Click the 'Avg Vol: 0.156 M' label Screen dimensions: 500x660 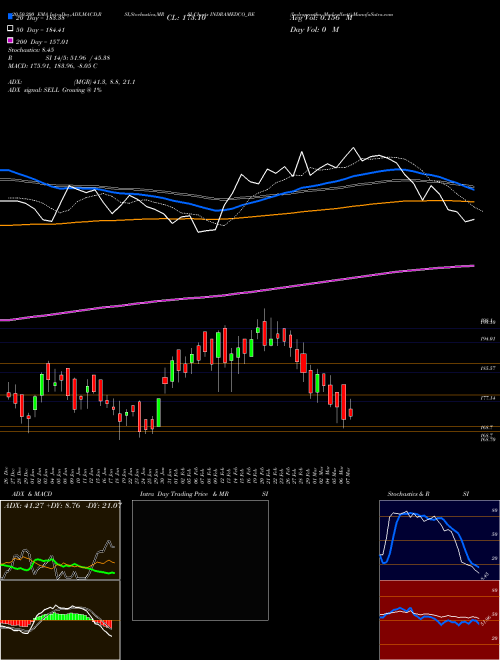coord(321,18)
